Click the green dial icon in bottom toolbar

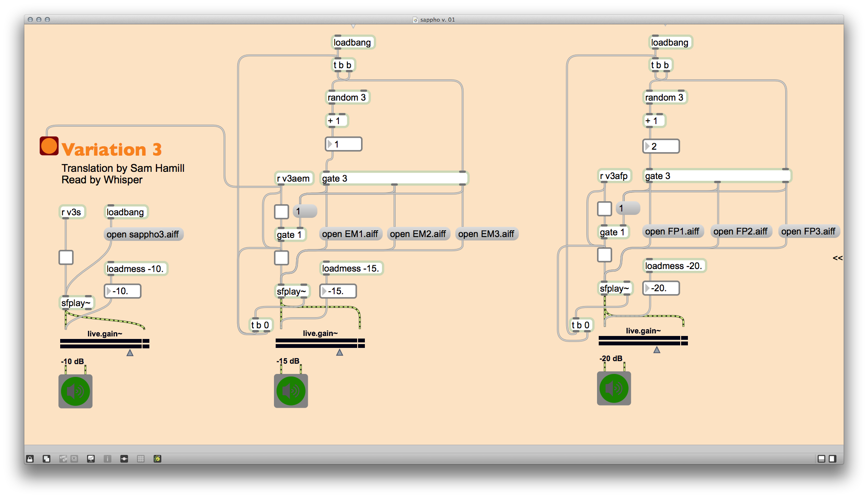tap(157, 459)
